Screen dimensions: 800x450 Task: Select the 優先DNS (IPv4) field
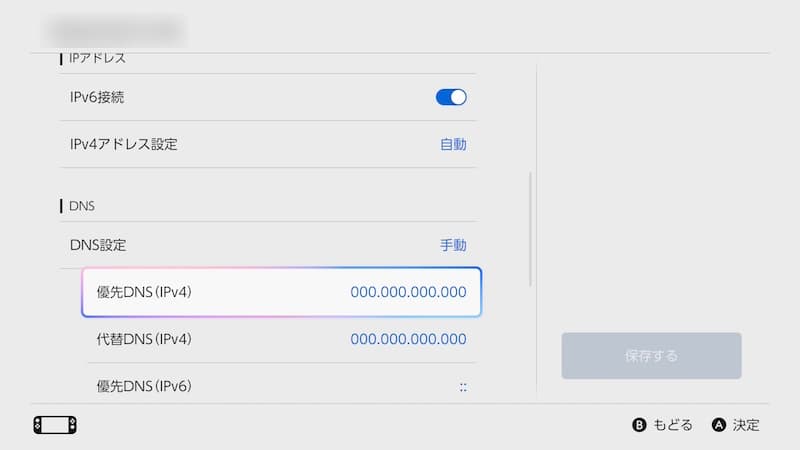144,292
